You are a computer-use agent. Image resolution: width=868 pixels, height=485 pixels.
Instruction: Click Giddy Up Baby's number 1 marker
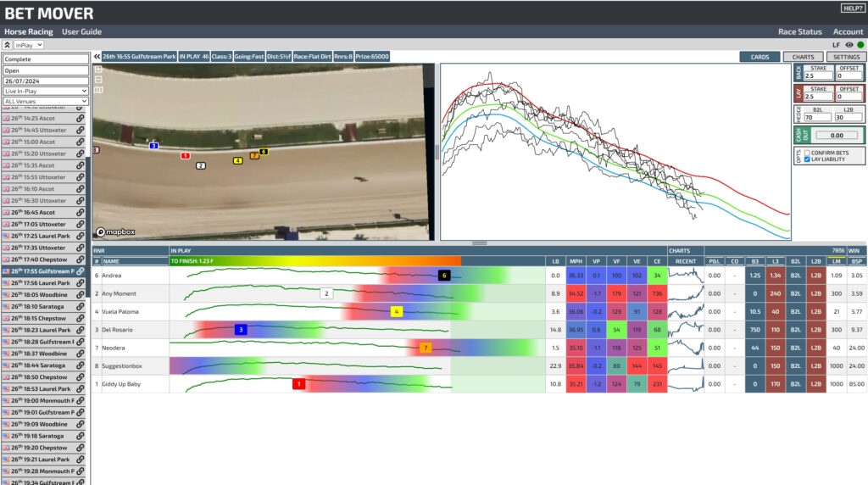click(x=299, y=384)
